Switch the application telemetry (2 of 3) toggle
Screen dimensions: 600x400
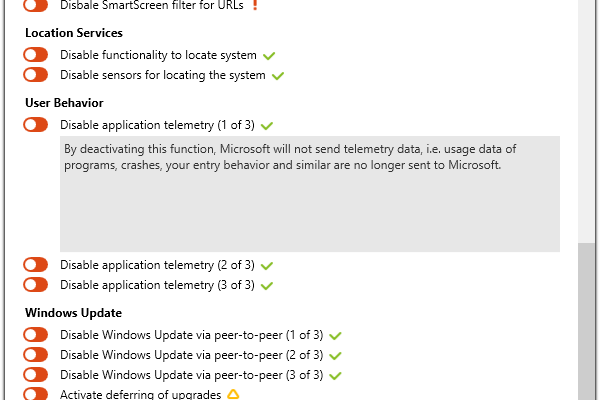(36, 265)
